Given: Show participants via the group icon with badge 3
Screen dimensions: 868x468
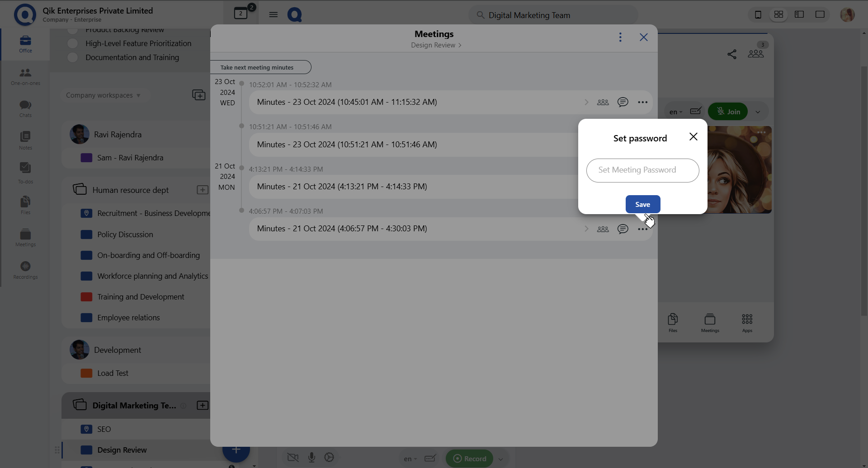Looking at the screenshot, I should (755, 54).
